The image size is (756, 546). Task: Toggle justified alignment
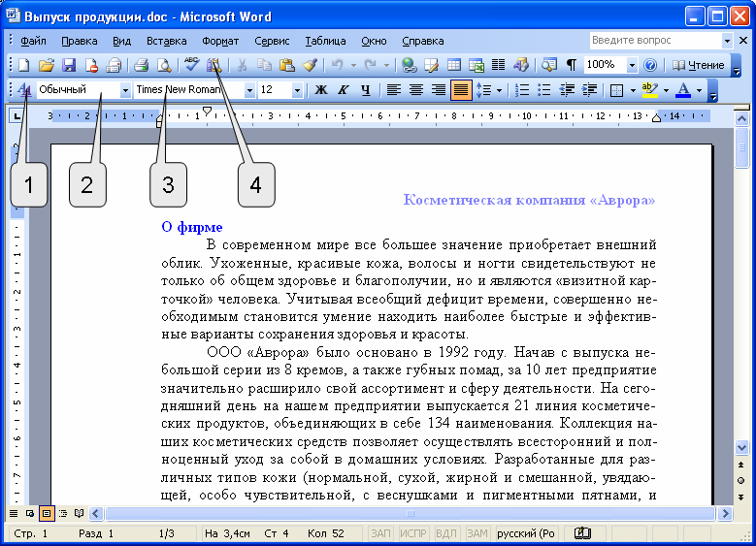(461, 89)
